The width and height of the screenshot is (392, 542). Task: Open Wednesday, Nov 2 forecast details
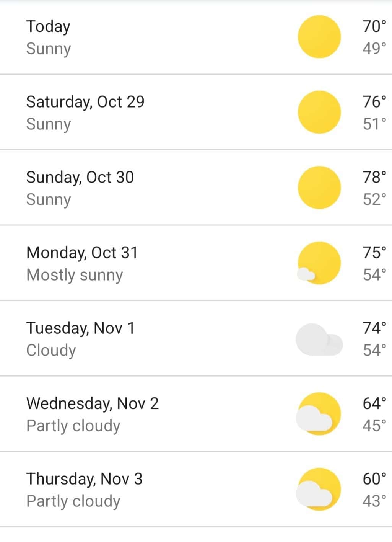[x=196, y=414]
